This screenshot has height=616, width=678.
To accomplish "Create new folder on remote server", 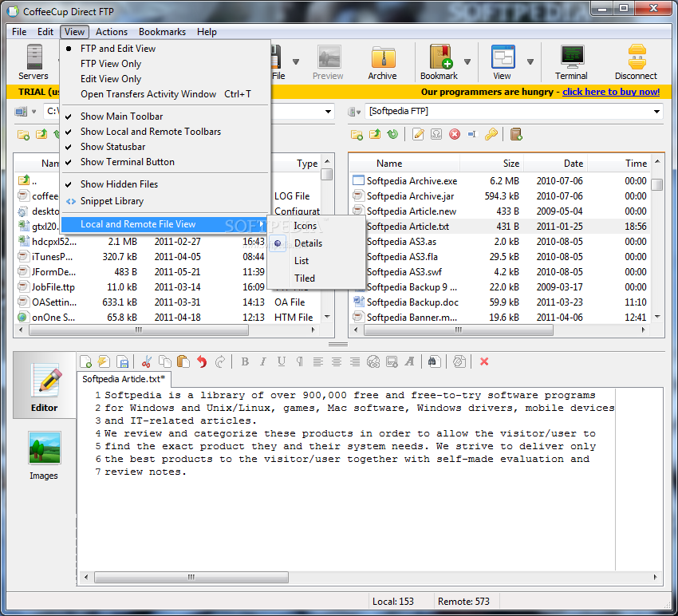I will pyautogui.click(x=357, y=135).
